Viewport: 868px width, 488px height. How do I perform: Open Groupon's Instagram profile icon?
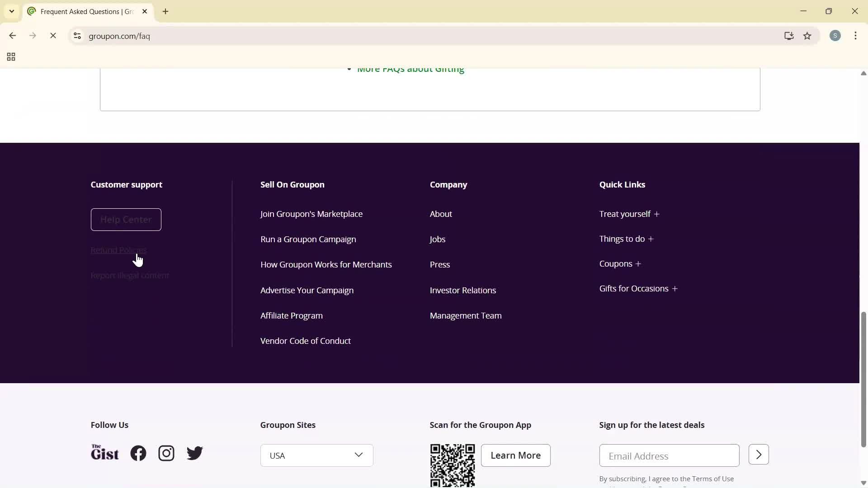point(166,453)
